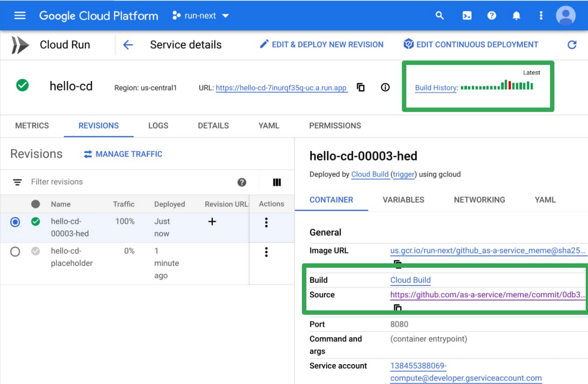This screenshot has height=384, width=588.
Task: Switch to the DETAILS tab
Action: point(213,125)
